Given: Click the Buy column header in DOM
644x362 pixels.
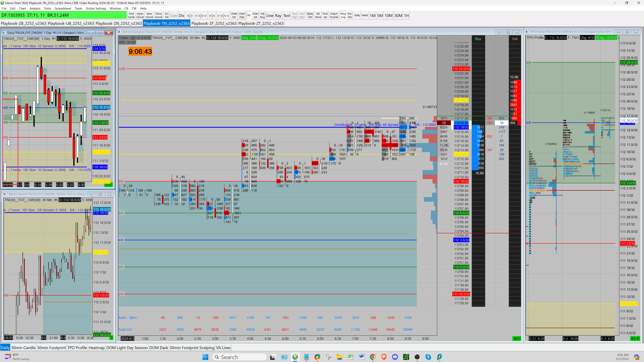Looking at the screenshot, I should pos(478,39).
